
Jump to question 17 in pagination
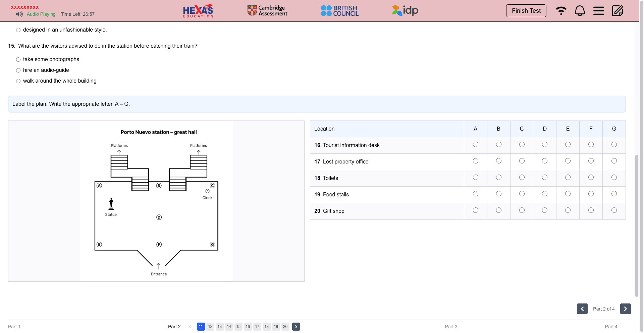[x=257, y=326]
